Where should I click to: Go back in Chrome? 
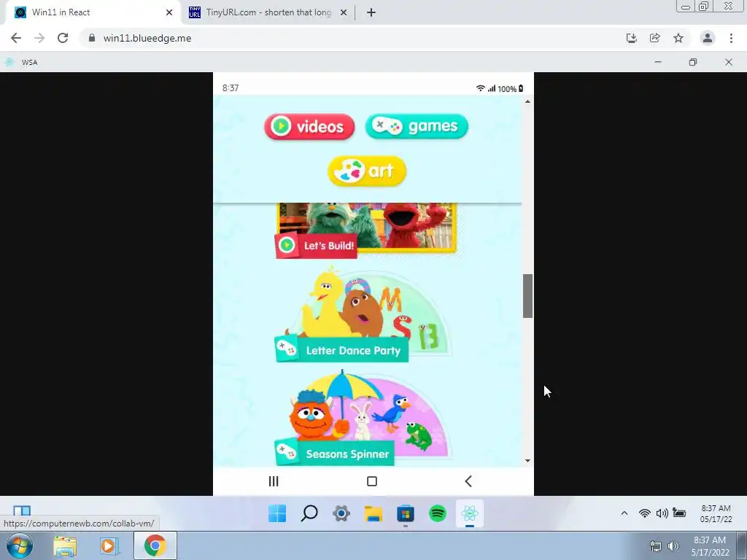(16, 38)
